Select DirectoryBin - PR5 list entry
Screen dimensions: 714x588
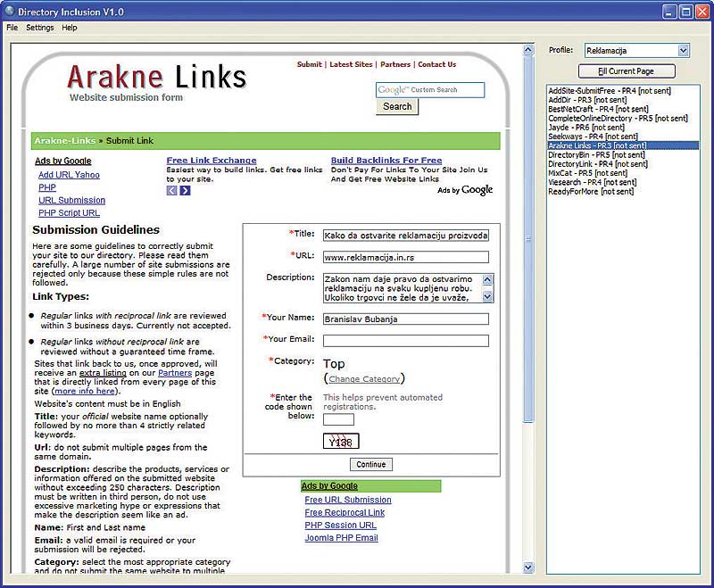click(x=596, y=154)
